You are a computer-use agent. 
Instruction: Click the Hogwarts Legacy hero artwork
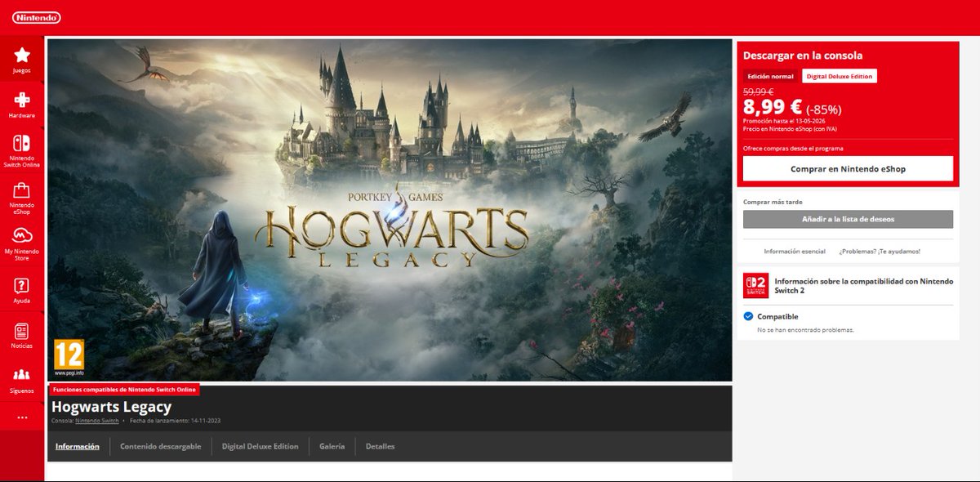(x=390, y=210)
